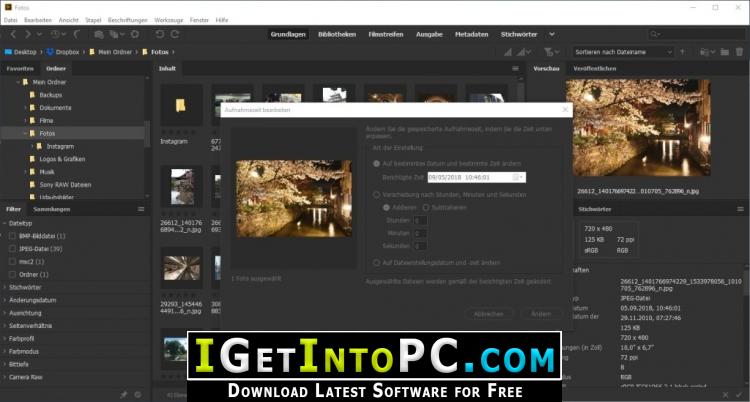Click the Camera Raw aperture icon
The width and height of the screenshot is (750, 402).
tap(135, 34)
